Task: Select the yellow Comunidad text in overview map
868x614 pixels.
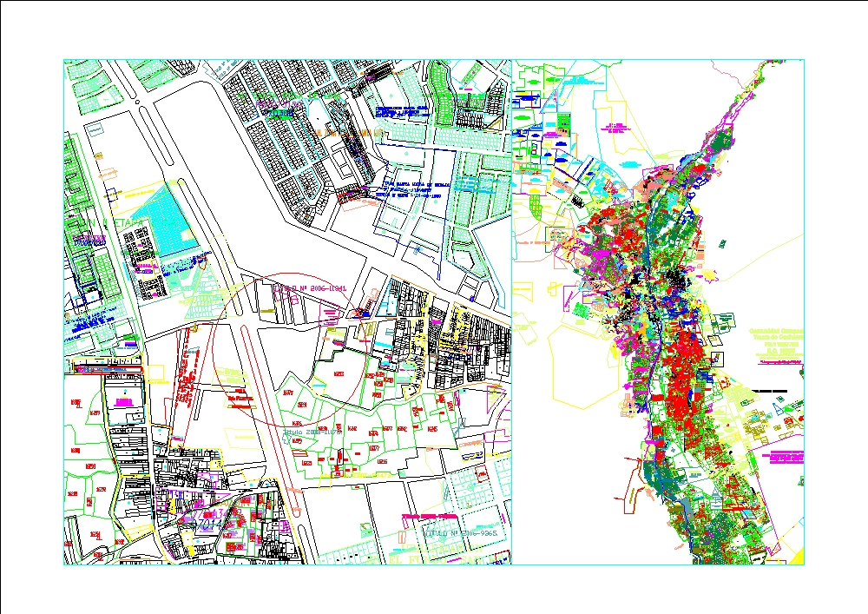Action: [773, 337]
